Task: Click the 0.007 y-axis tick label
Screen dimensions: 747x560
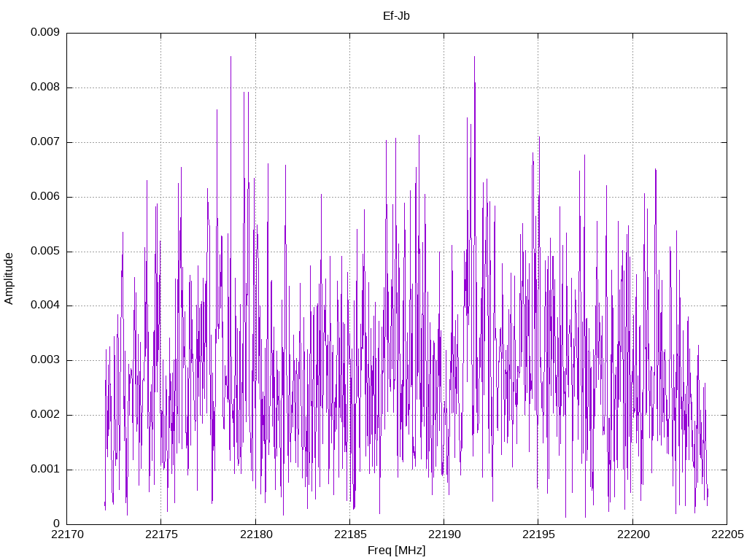Action: [x=45, y=142]
